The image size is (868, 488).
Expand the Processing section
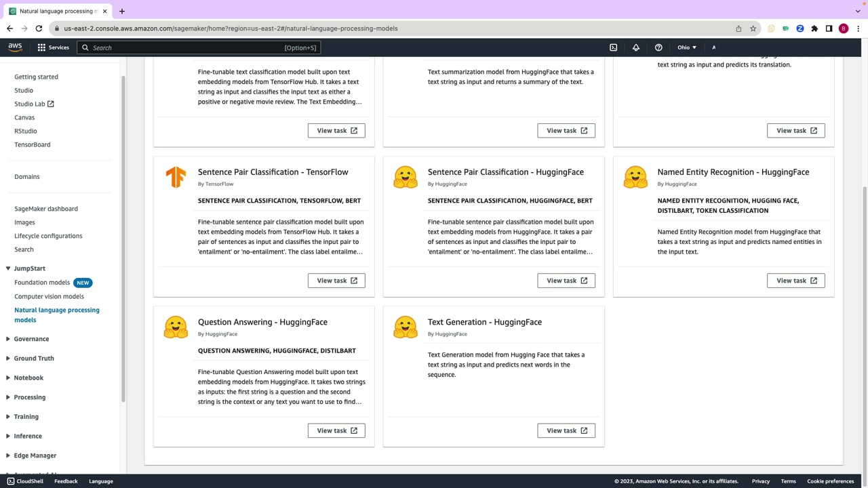click(x=8, y=397)
